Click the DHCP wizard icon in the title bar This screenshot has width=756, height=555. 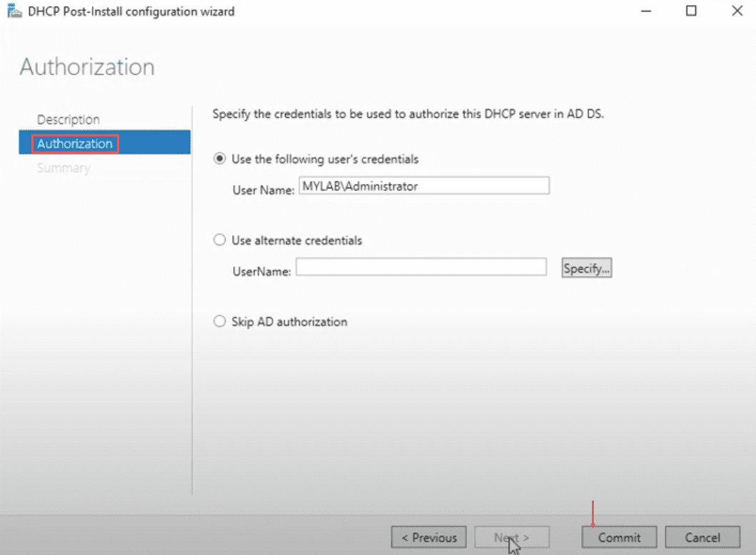point(15,11)
